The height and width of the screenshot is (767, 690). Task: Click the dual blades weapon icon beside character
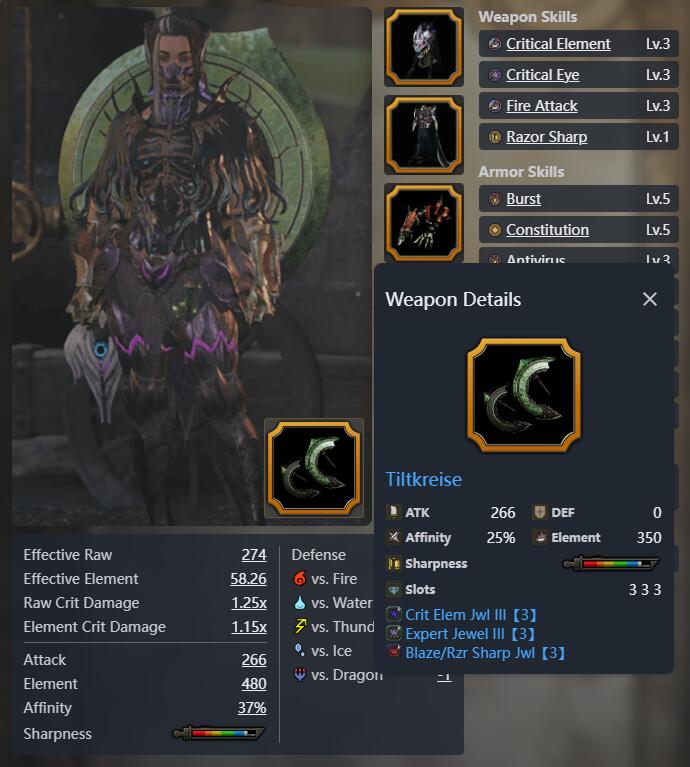[x=314, y=468]
